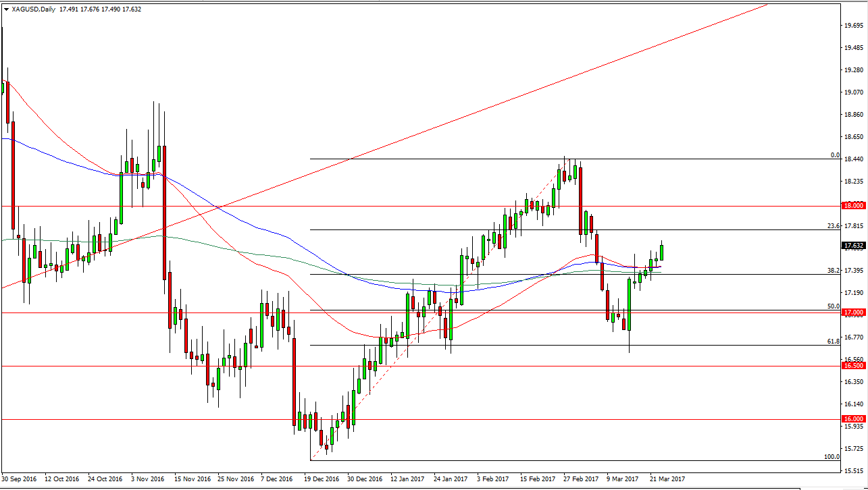This screenshot has height=490, width=868.
Task: Click the 30 Sep 2016 date label
Action: [x=20, y=479]
